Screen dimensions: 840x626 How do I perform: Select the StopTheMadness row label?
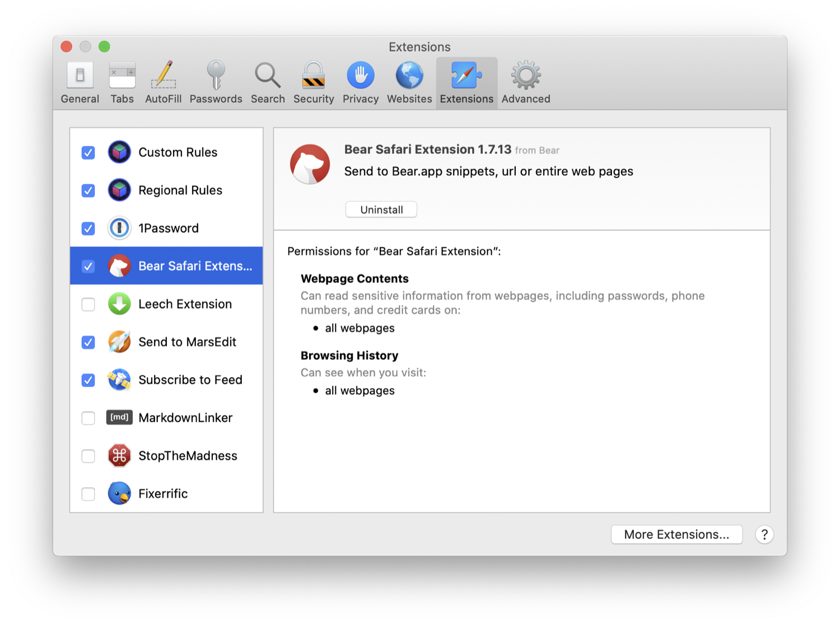pyautogui.click(x=188, y=456)
